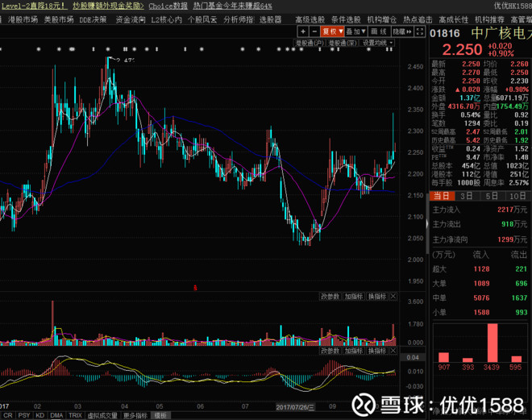Open 更多指标 tab
The height and width of the screenshot is (420, 532).
(x=135, y=416)
